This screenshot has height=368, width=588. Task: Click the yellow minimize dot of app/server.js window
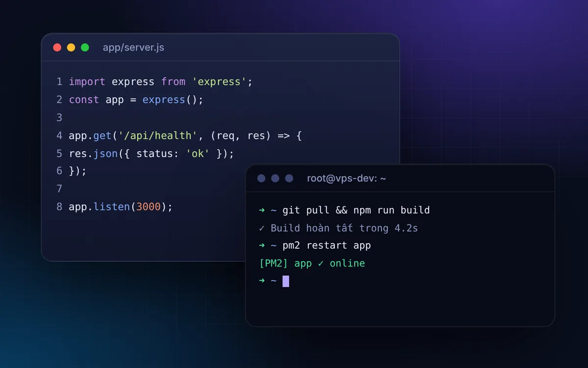pyautogui.click(x=71, y=48)
